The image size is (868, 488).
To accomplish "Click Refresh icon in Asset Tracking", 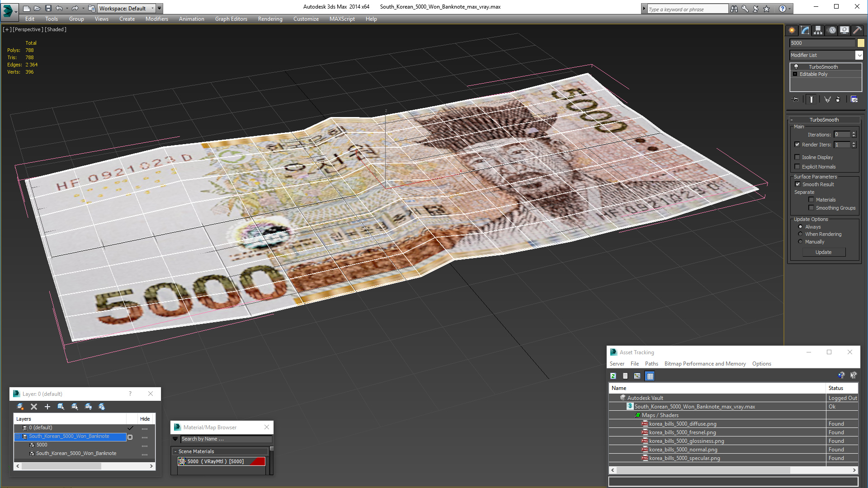I will coord(613,376).
